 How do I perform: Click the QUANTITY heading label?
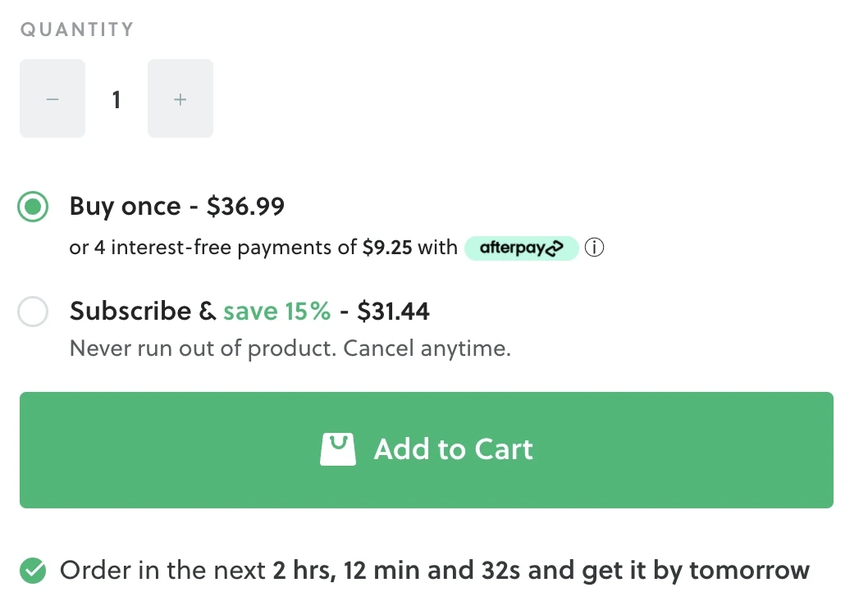point(76,30)
